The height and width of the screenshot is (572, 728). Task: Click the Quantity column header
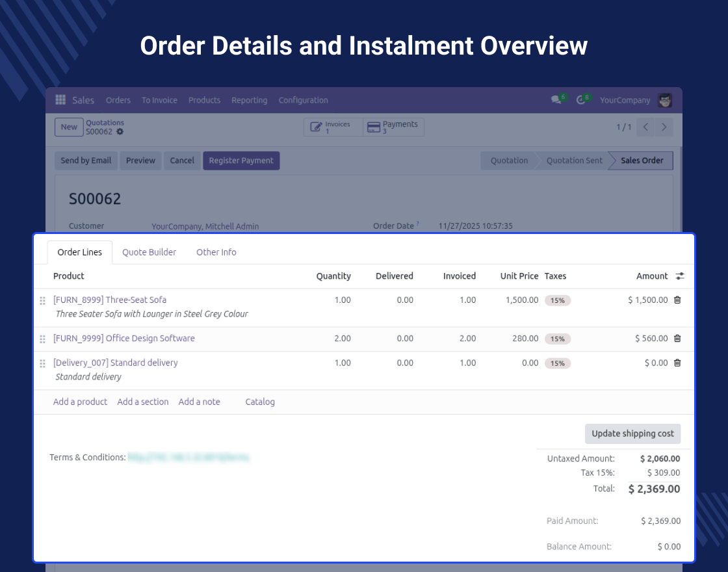(333, 276)
